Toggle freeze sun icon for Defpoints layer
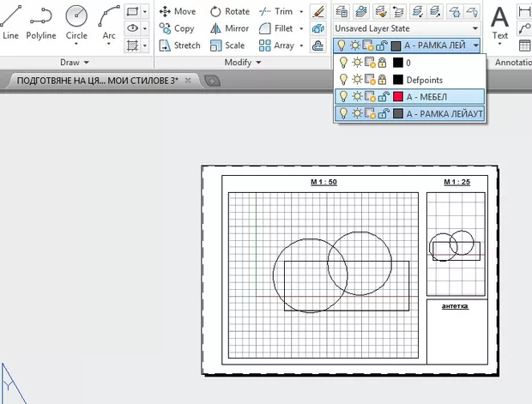 tap(355, 79)
